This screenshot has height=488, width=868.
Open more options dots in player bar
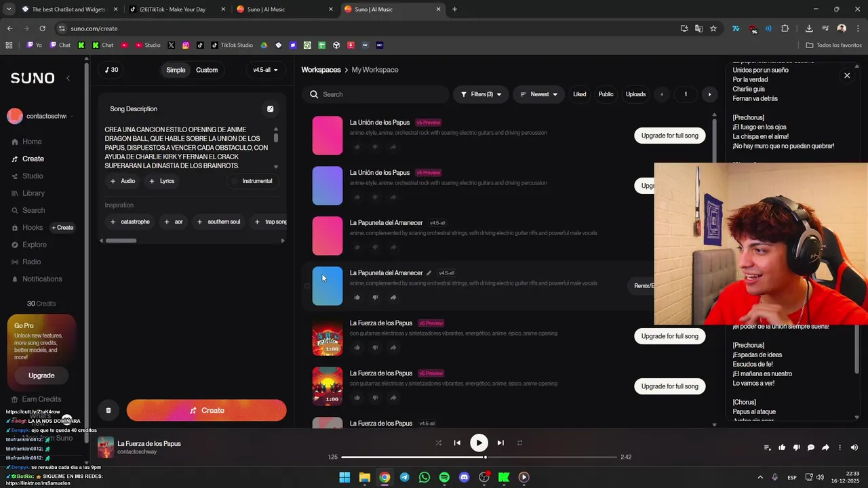840,447
